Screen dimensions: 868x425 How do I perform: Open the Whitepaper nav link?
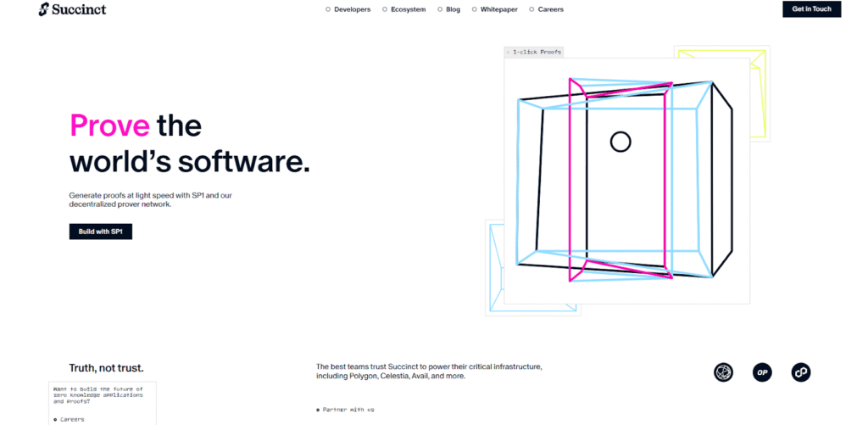pyautogui.click(x=498, y=9)
